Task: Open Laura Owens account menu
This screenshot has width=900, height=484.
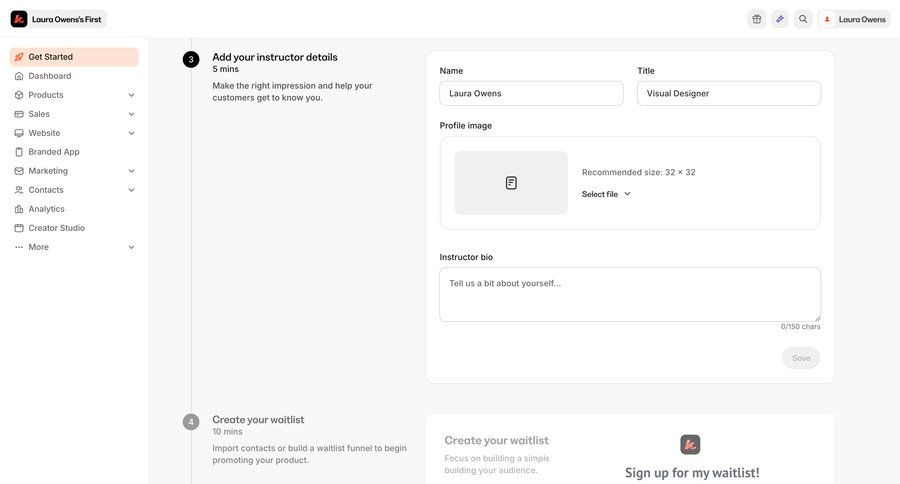Action: 853,19
